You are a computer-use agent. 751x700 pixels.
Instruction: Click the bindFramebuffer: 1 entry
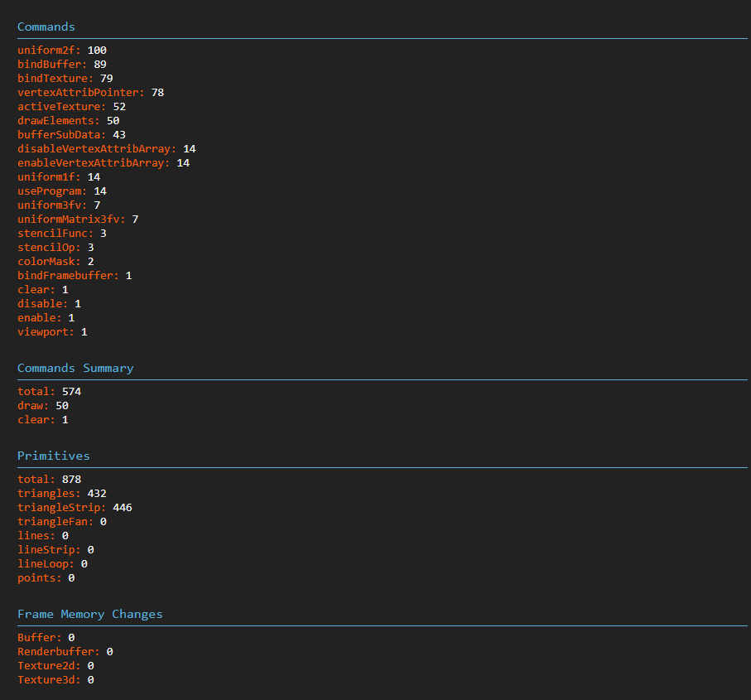(x=75, y=276)
